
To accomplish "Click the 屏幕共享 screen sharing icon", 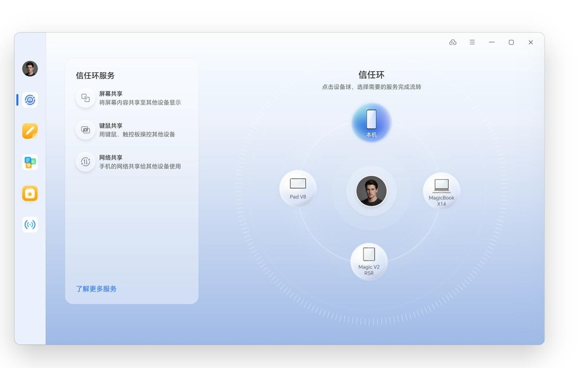I will tap(85, 98).
